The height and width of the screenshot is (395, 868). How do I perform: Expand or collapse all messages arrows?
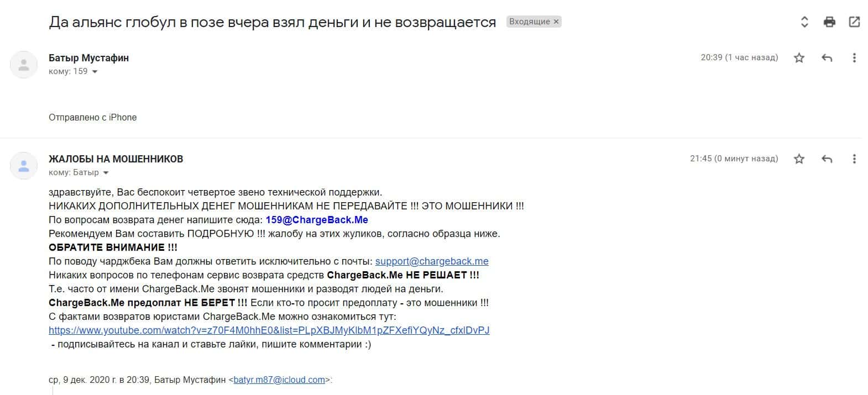pyautogui.click(x=804, y=22)
